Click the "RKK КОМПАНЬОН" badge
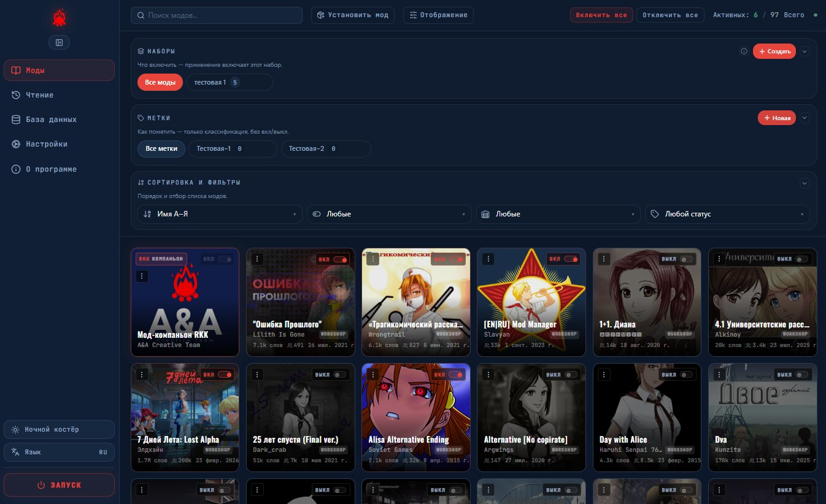 point(161,259)
